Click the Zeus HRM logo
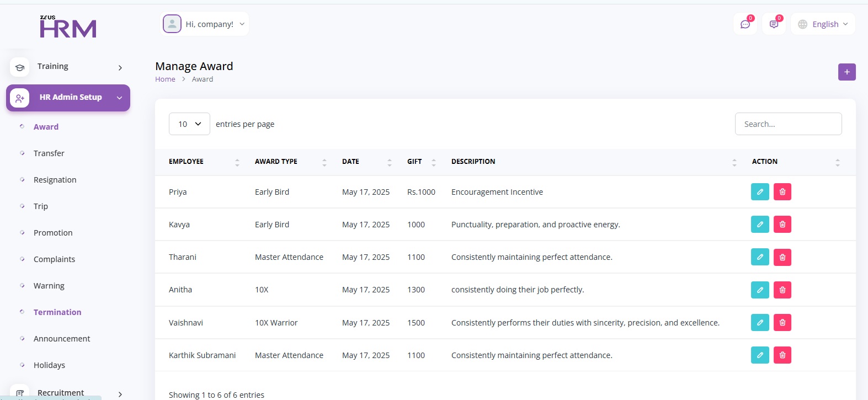The height and width of the screenshot is (400, 868). point(68,27)
